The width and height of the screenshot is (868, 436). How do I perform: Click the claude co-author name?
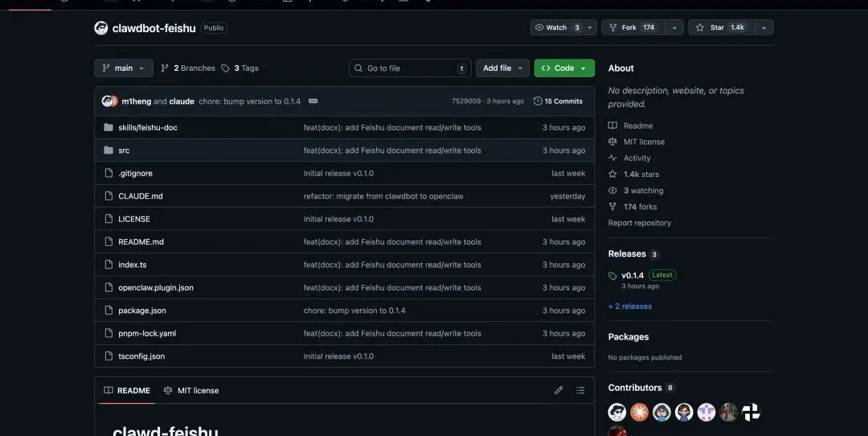pos(182,101)
